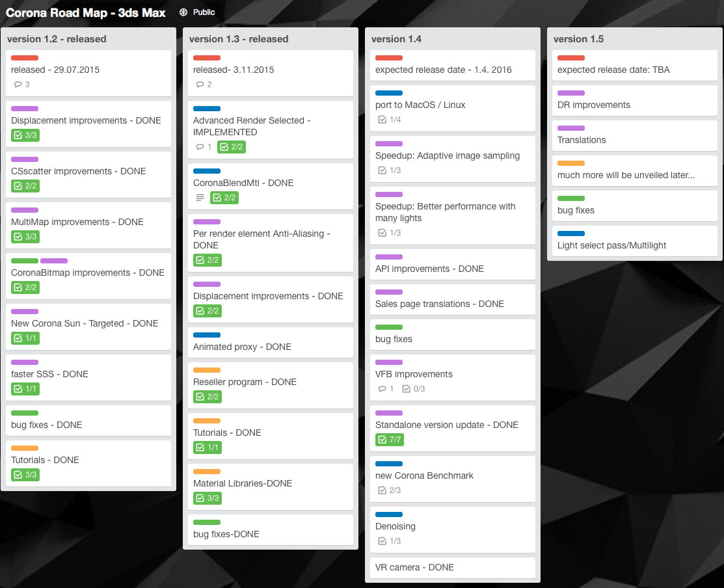
Task: Click 1/3 checklist badge on Denoising card
Action: [389, 541]
